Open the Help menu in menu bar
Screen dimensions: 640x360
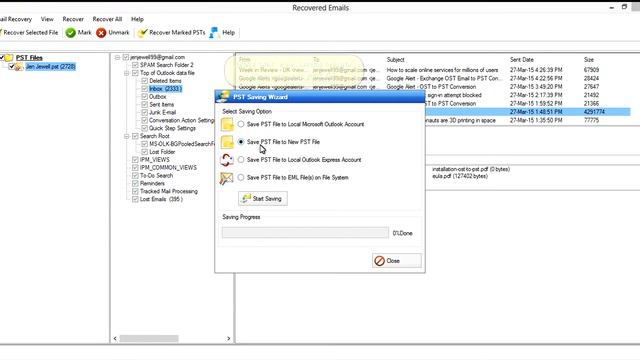pos(137,19)
